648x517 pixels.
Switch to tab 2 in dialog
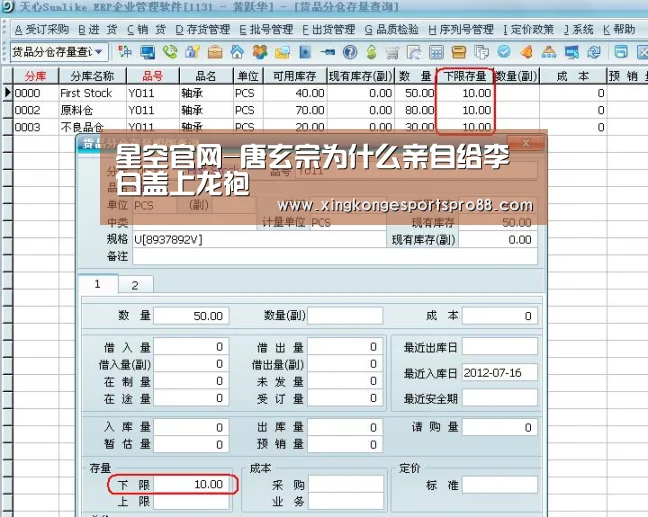(135, 285)
